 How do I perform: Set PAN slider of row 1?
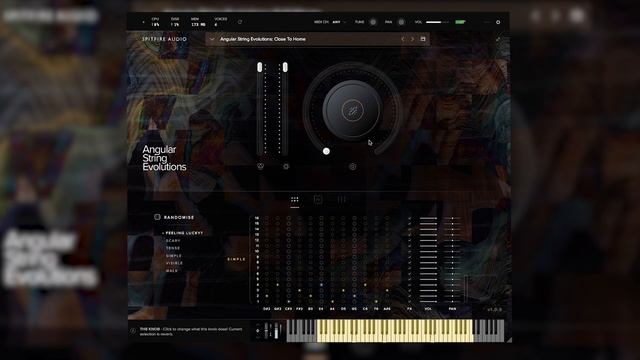point(452,301)
